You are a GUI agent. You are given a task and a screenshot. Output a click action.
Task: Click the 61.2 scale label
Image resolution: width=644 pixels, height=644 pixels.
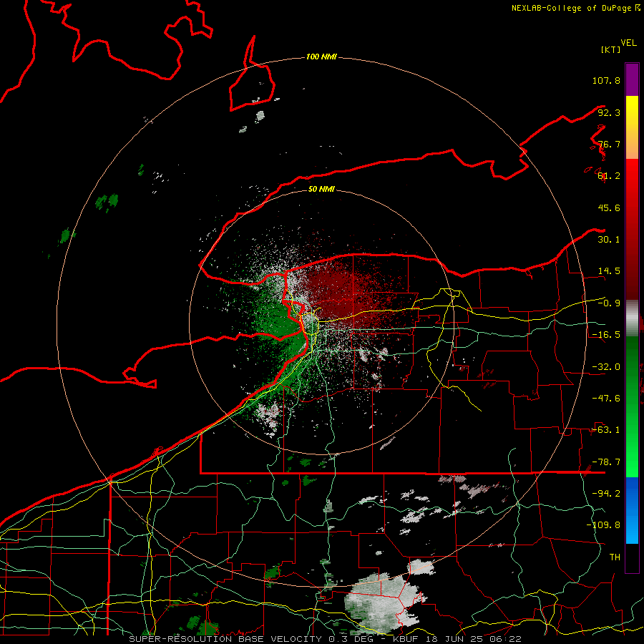coord(609,176)
